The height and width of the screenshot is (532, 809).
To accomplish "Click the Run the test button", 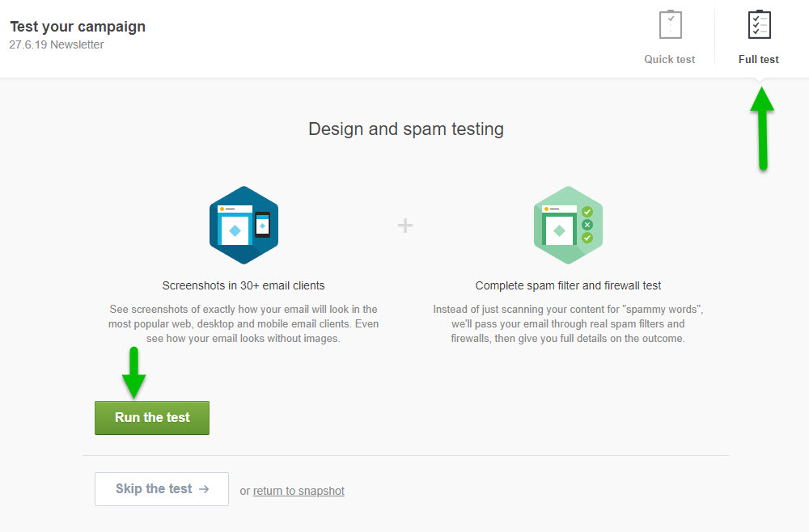I will pyautogui.click(x=151, y=417).
